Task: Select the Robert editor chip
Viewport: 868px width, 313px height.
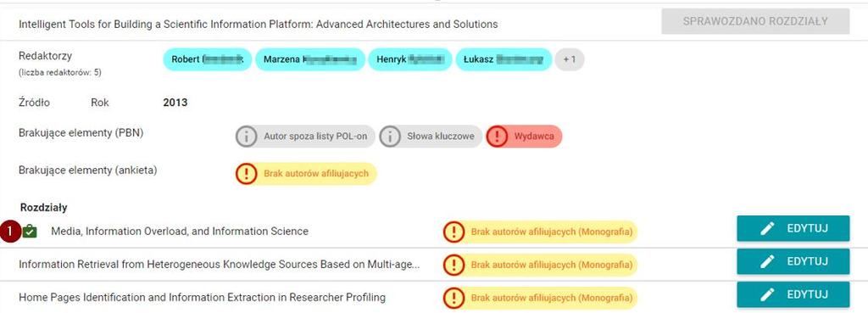Action: coord(208,60)
